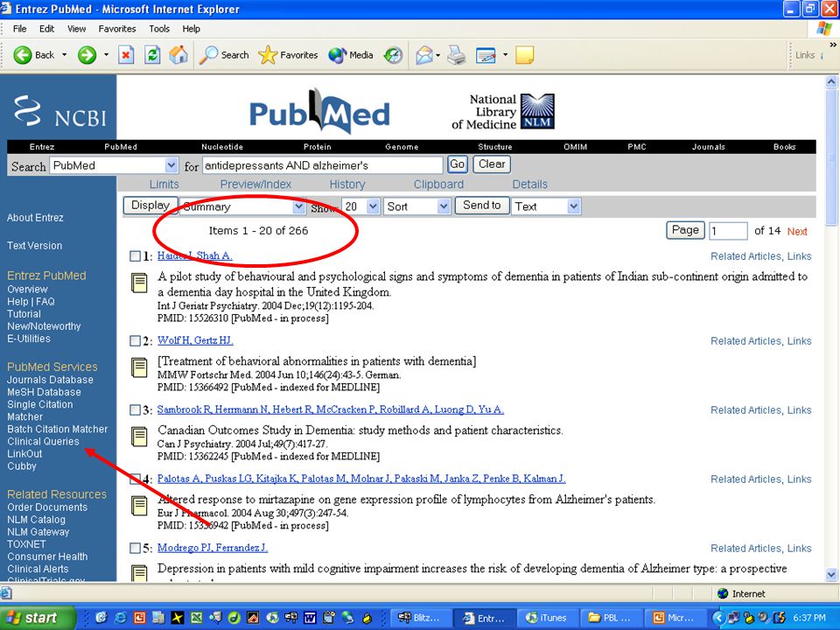Open the document icon for Canadian Outcomes Study
The image size is (840, 630).
[139, 437]
